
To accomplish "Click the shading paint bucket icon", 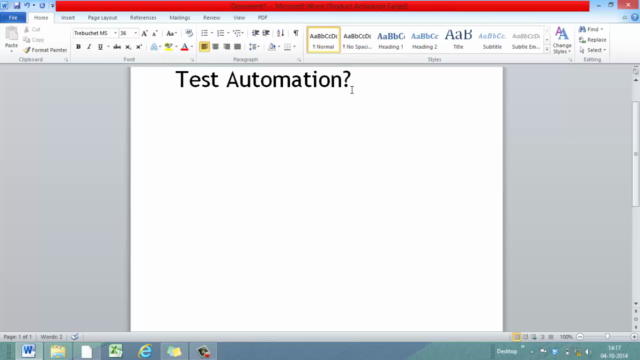I will (x=272, y=47).
